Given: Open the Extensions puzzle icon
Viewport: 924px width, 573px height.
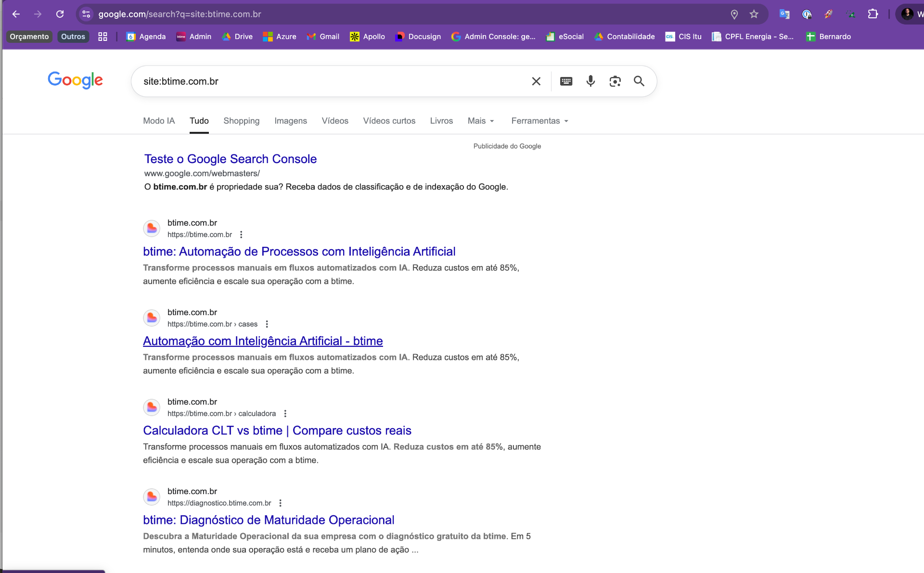Looking at the screenshot, I should 873,14.
